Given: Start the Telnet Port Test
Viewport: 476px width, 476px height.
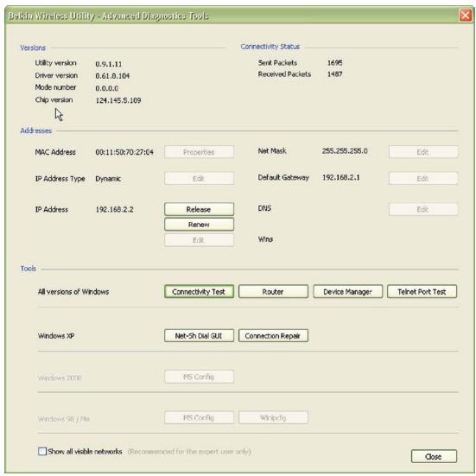Looking at the screenshot, I should (x=422, y=291).
